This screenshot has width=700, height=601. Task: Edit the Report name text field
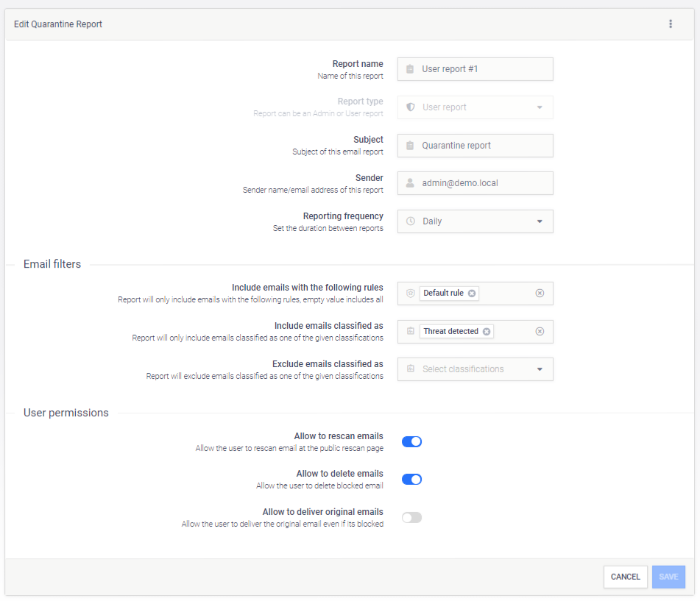click(x=482, y=69)
